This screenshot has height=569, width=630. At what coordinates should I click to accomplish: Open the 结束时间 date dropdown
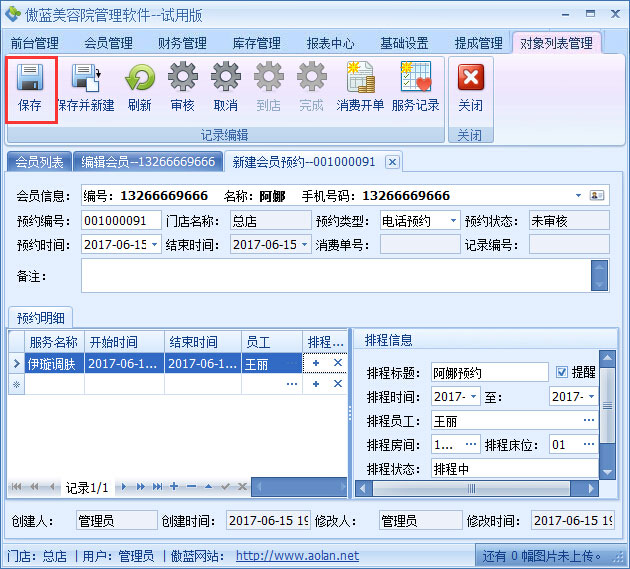point(303,244)
